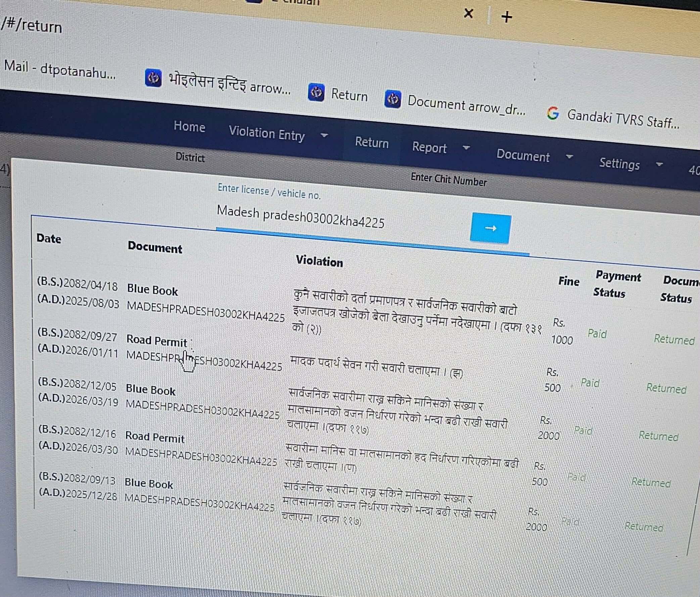Open the भोइलेसन इन्टिइ bookmark icon
Screen dimensions: 700x597
pos(153,78)
